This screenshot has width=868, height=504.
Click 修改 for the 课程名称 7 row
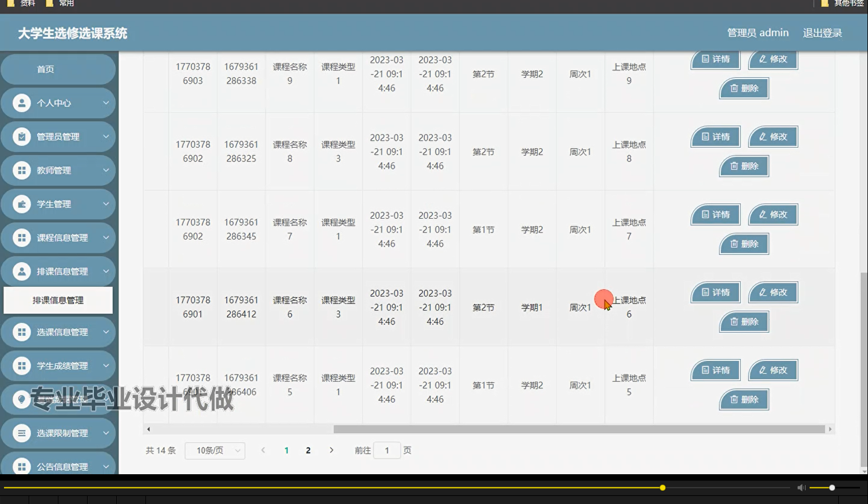pos(773,215)
